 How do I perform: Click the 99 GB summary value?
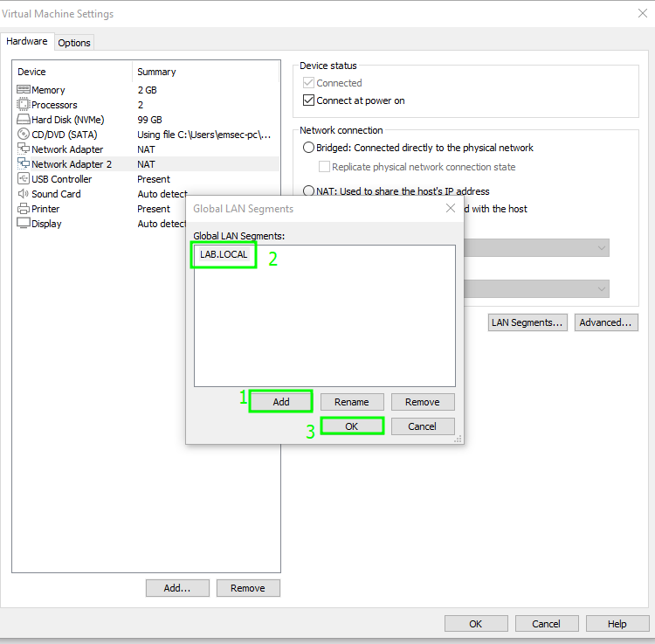click(149, 120)
